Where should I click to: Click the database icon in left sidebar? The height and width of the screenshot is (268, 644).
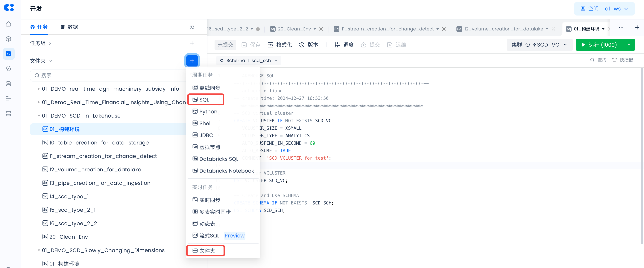coord(8,84)
